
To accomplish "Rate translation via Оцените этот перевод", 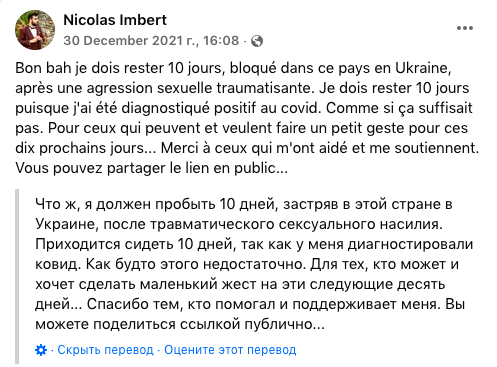I will (230, 350).
